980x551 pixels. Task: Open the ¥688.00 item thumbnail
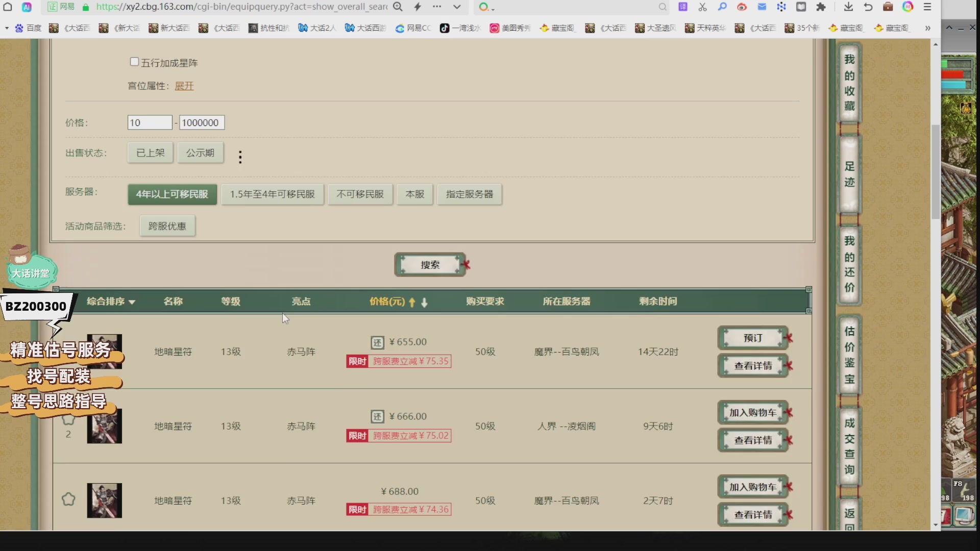pyautogui.click(x=104, y=500)
